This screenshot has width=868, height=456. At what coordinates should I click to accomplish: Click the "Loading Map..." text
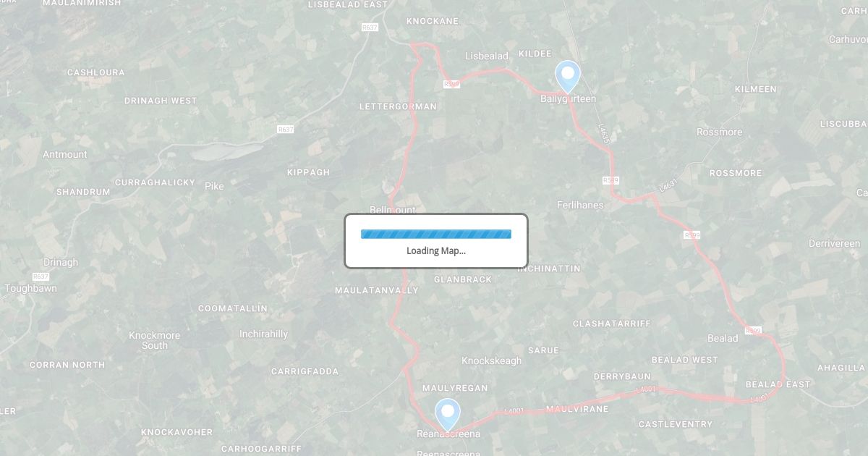436,250
